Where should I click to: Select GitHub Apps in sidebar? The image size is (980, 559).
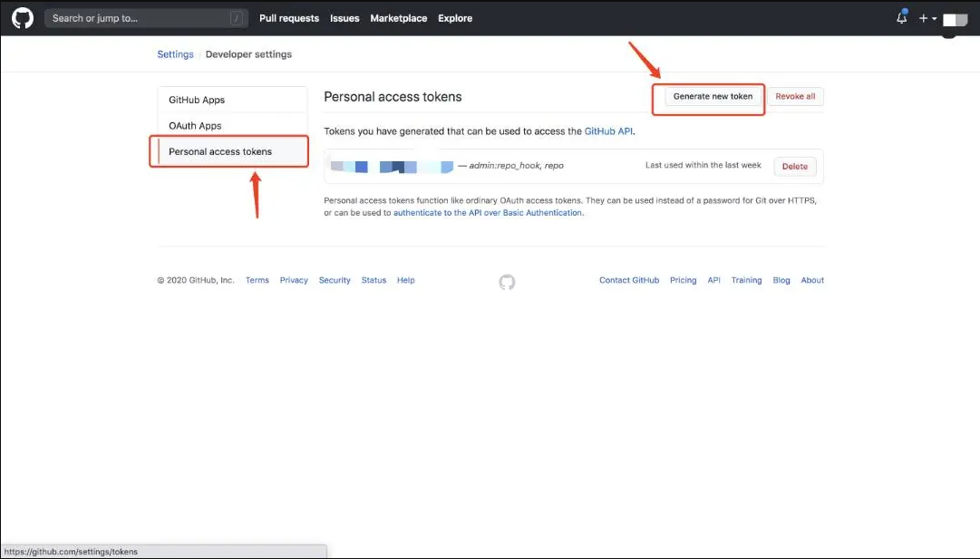[x=197, y=100]
